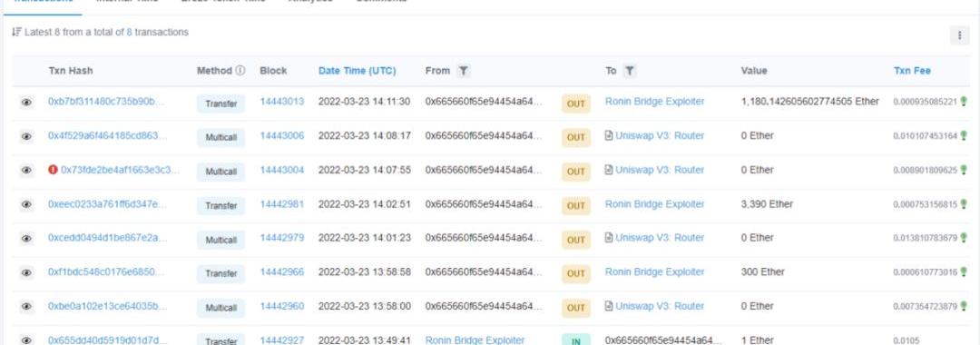The width and height of the screenshot is (980, 345).
Task: Click the eye icon for 0xf1bdc548c0176e6850
Action: (26, 272)
